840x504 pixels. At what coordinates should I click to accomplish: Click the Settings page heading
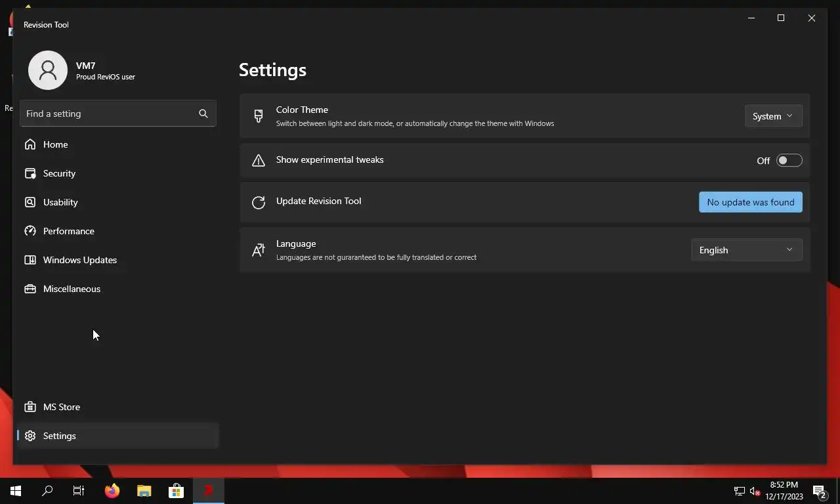pos(272,70)
